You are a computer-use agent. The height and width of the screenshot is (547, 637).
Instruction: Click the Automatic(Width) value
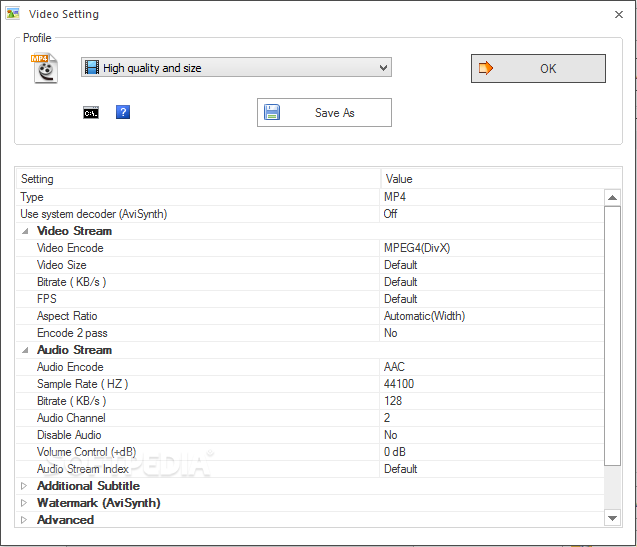tap(425, 316)
